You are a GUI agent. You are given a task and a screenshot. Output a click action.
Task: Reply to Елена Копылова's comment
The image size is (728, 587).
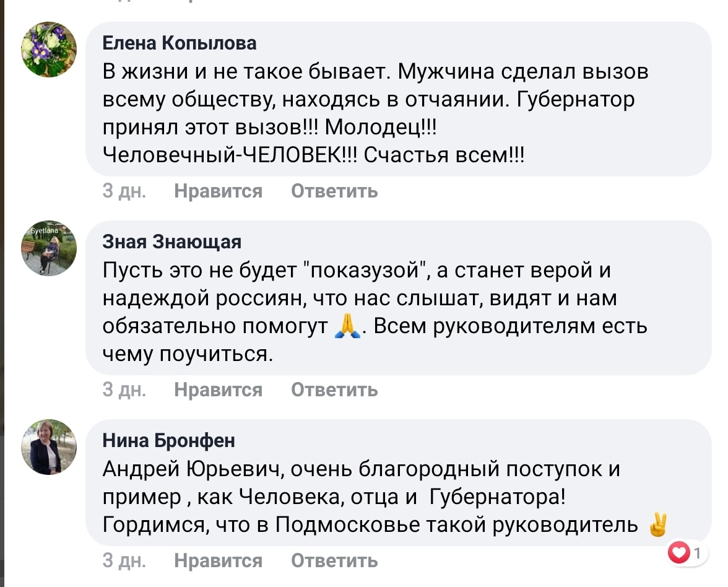tap(334, 191)
